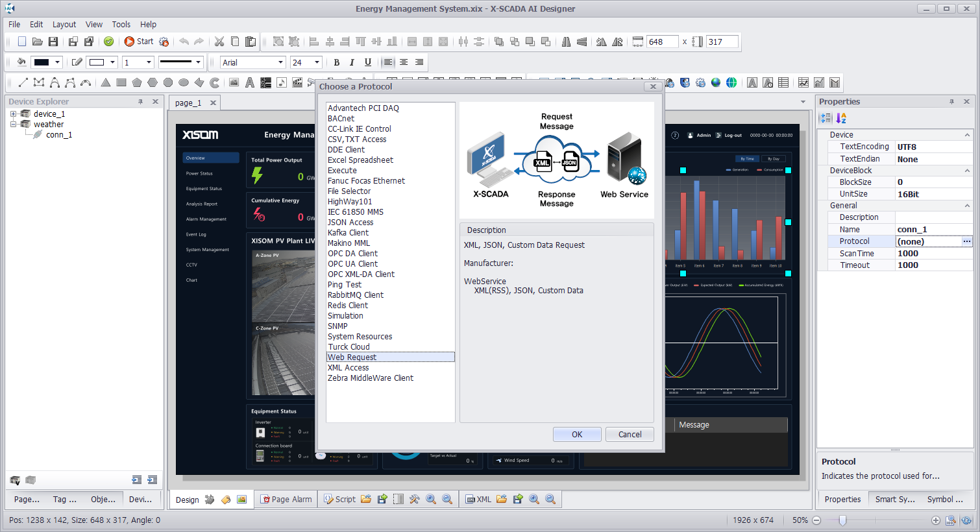Expand the device_1 tree node
The width and height of the screenshot is (980, 532).
click(x=13, y=114)
